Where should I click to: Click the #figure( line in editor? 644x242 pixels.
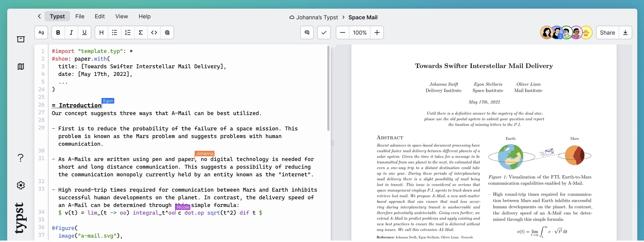click(65, 228)
